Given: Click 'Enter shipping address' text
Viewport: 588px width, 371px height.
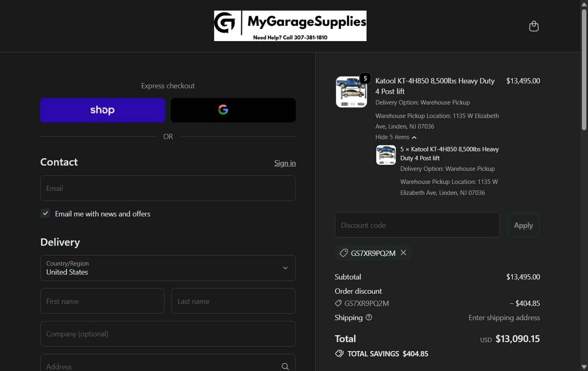Looking at the screenshot, I should point(504,318).
